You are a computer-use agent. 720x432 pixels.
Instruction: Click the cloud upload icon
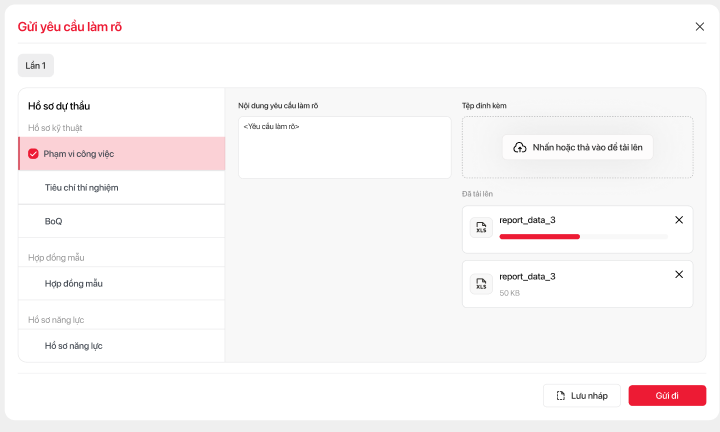(520, 148)
